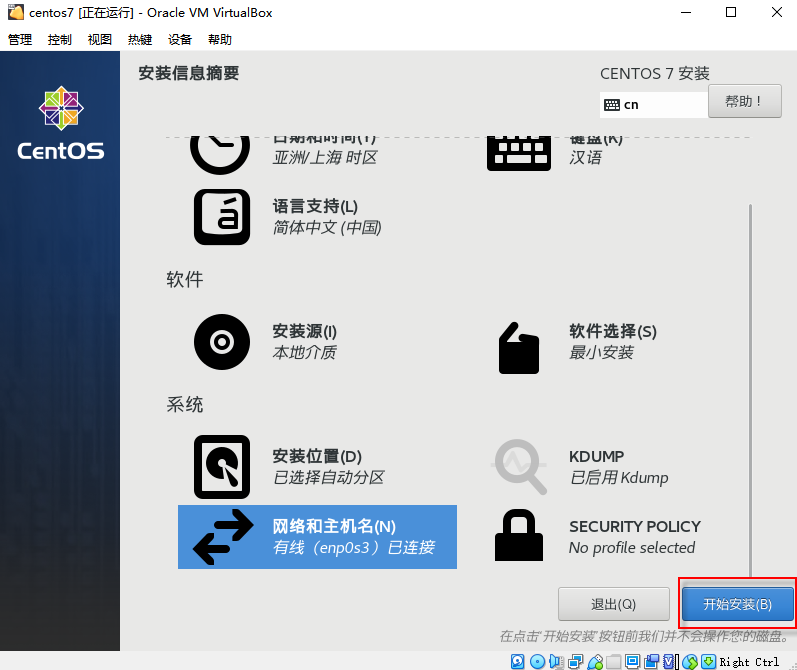The image size is (797, 670).
Task: Click the KDUMP label text
Action: click(596, 456)
